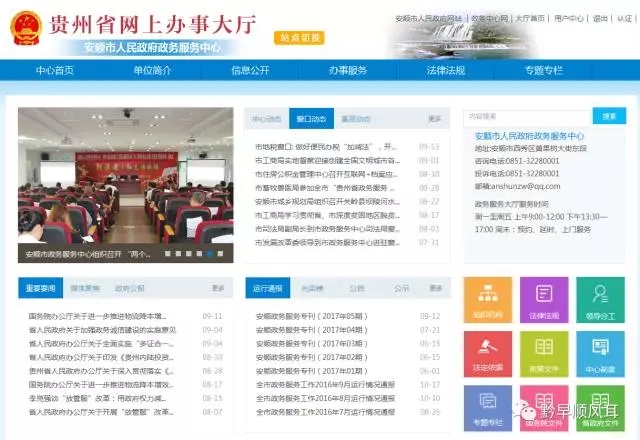Screen dimensions: 640x440
Task: Open the light-blue 中心制度 tile
Action: (600, 354)
